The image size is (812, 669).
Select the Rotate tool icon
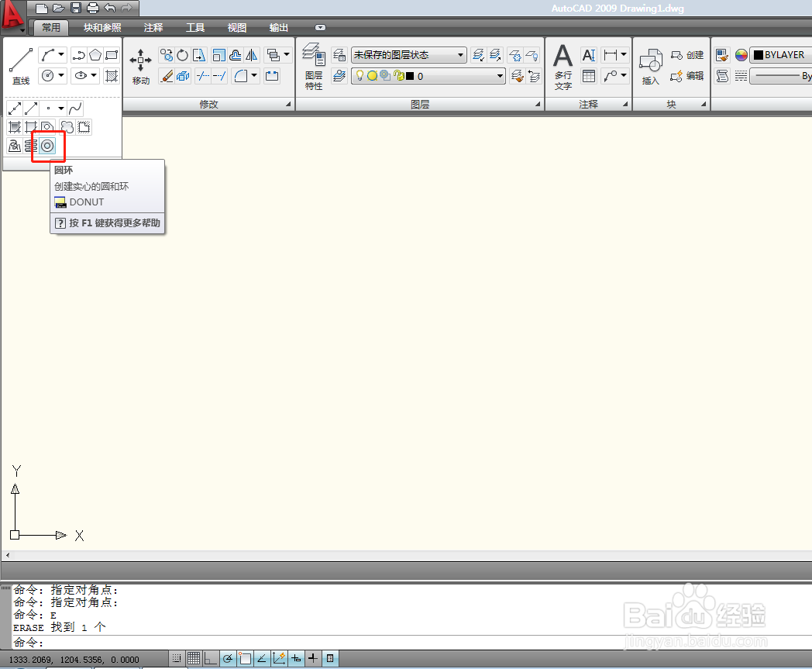[182, 54]
